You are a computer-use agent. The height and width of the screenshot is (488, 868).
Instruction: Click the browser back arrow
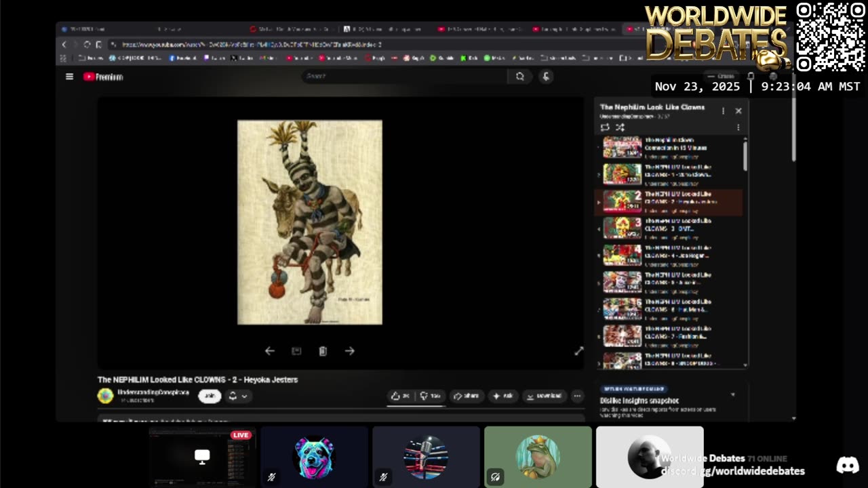click(64, 45)
